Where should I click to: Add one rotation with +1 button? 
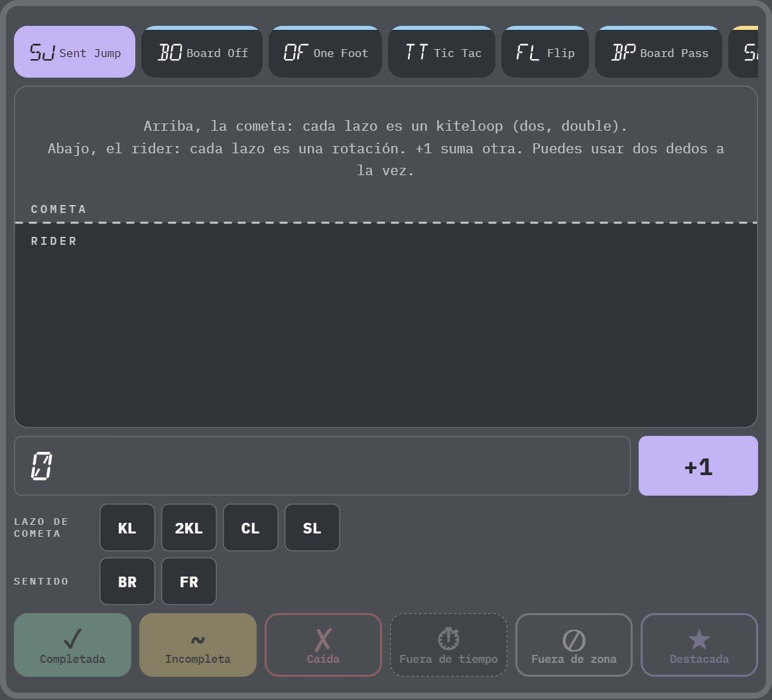698,466
